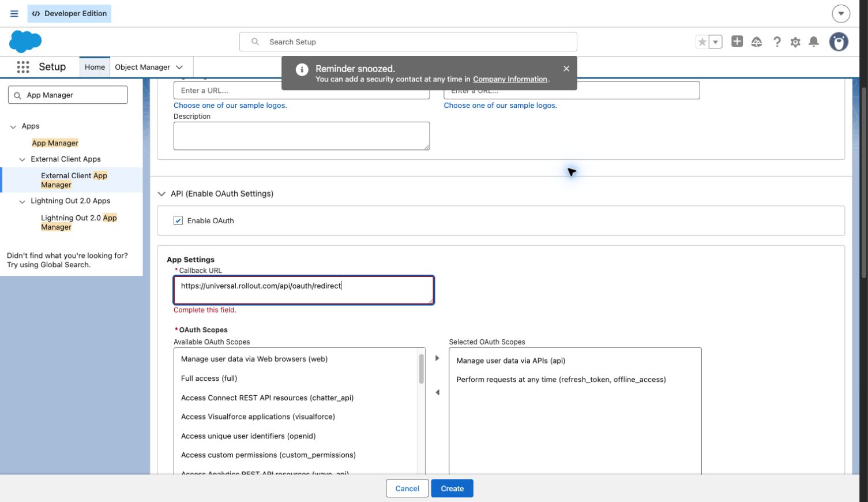Open the Company Information link

pyautogui.click(x=510, y=79)
